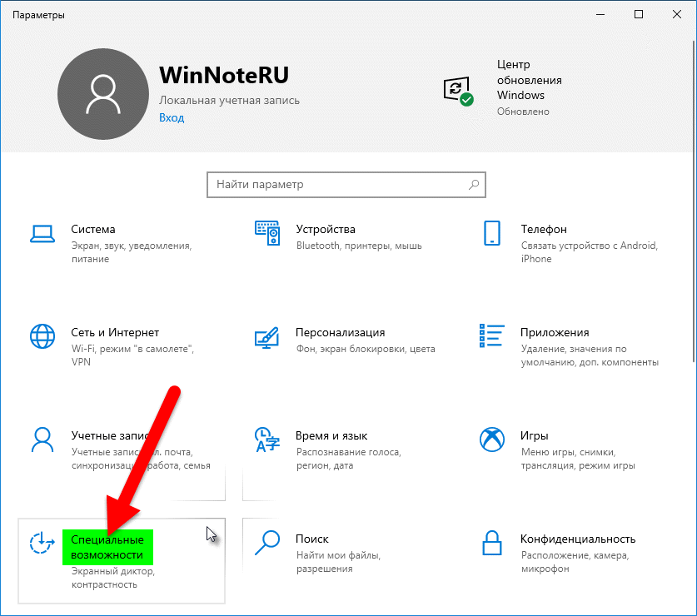Click the Найти параметр search field
The width and height of the screenshot is (697, 616).
pyautogui.click(x=337, y=185)
